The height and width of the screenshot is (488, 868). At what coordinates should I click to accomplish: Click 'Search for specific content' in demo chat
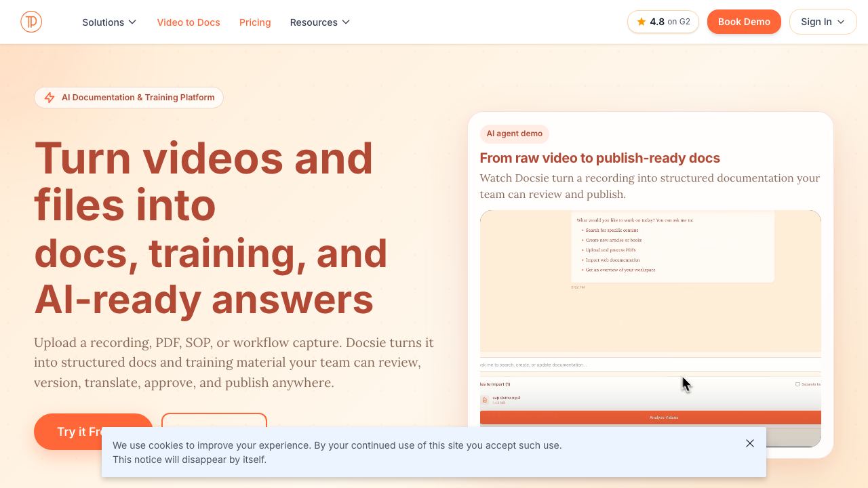click(612, 230)
